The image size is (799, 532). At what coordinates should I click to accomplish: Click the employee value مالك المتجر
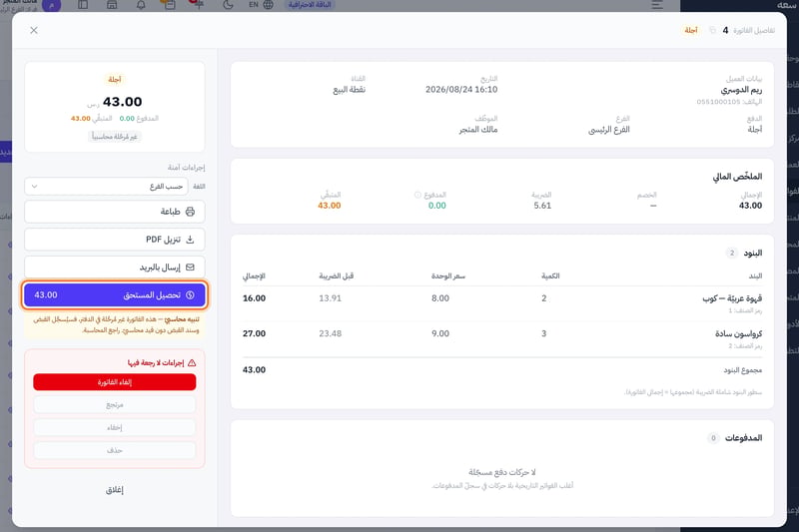pos(478,130)
